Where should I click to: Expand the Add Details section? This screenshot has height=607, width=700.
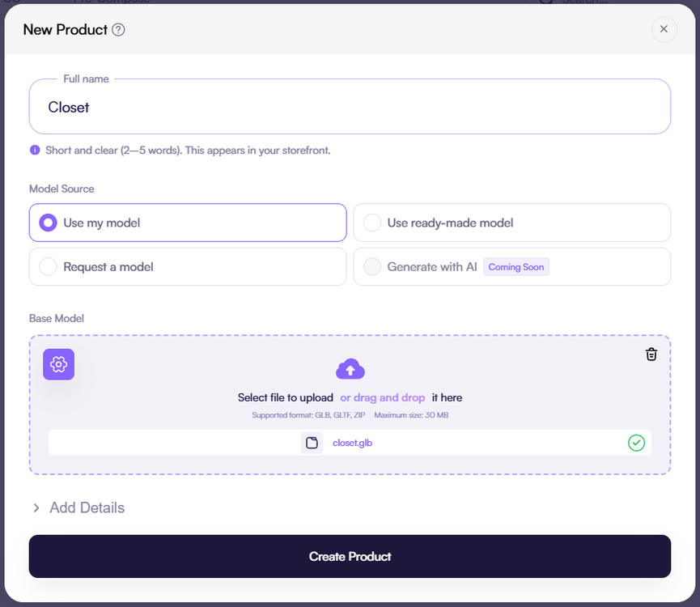tap(78, 507)
